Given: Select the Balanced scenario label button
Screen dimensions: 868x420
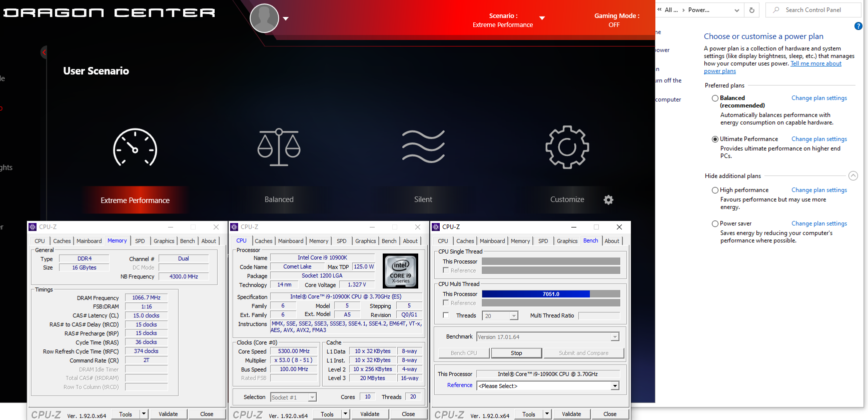Looking at the screenshot, I should point(279,199).
